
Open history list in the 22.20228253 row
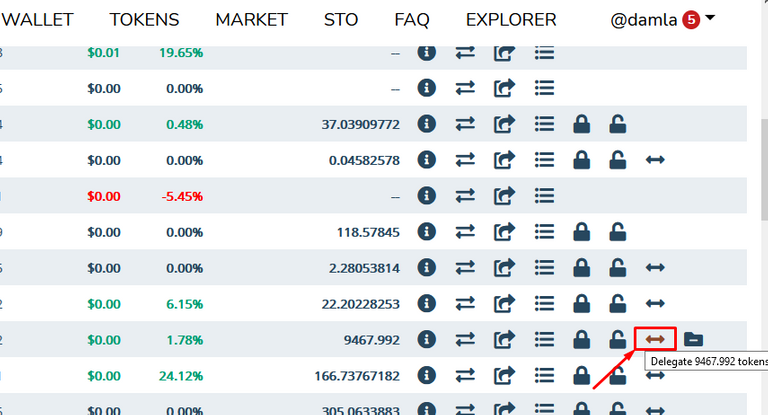click(544, 303)
